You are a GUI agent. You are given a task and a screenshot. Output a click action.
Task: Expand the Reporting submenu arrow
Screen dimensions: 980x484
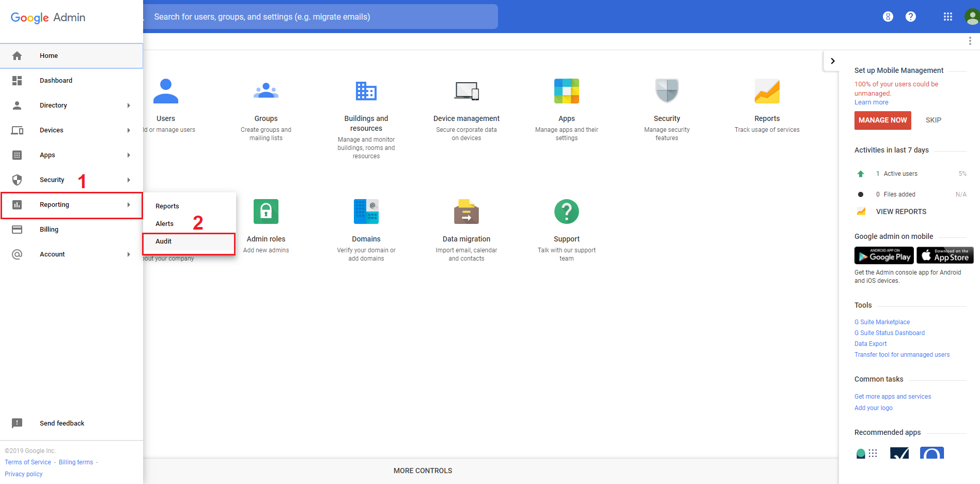(x=129, y=205)
